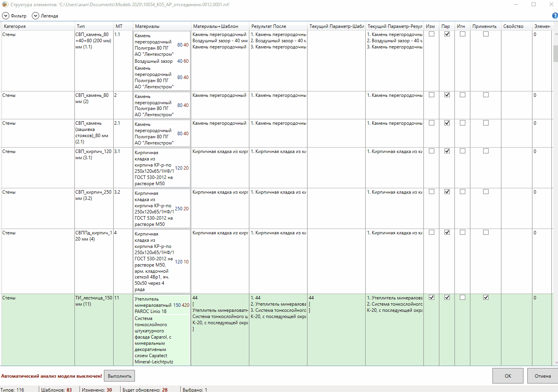Screen dimensions: 558x392
Task: Click the Изменено: 30 status entry
Action: tap(97, 390)
